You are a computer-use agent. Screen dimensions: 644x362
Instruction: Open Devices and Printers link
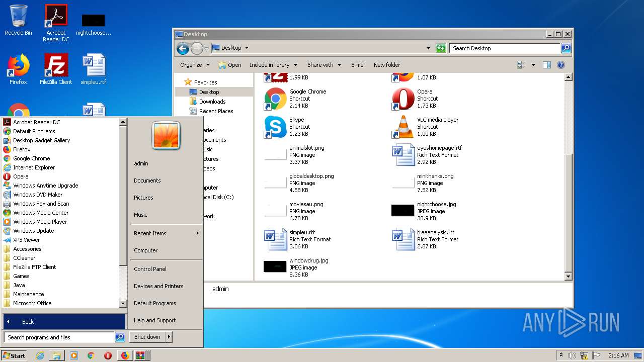tap(158, 286)
